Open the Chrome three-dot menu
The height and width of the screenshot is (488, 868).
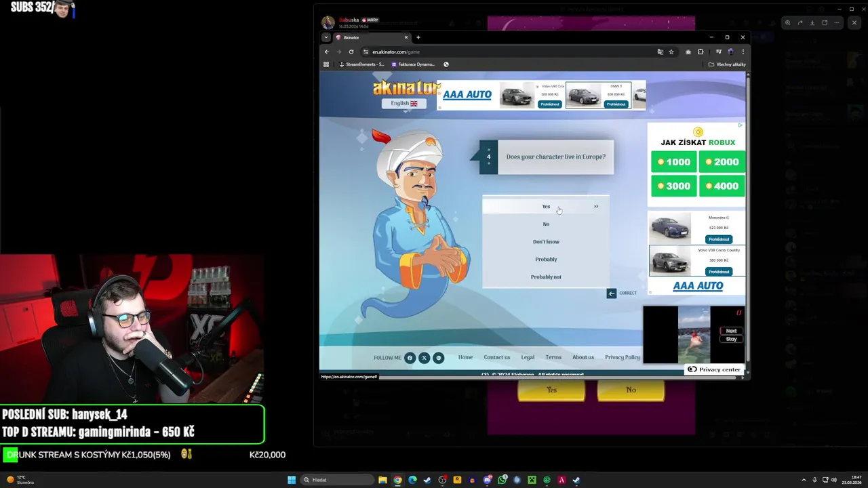[x=743, y=52]
